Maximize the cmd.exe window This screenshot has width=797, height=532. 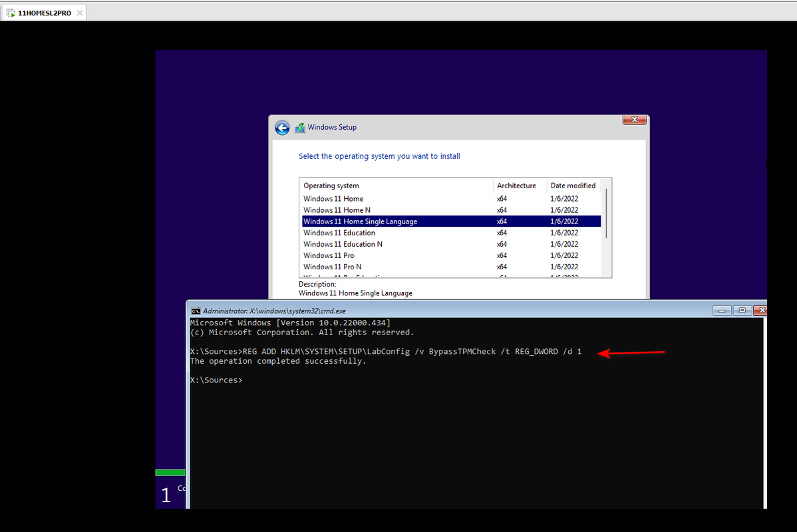pyautogui.click(x=742, y=311)
